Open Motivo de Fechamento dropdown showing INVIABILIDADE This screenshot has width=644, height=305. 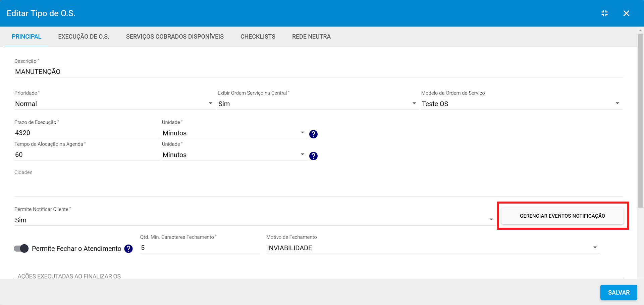tap(433, 248)
